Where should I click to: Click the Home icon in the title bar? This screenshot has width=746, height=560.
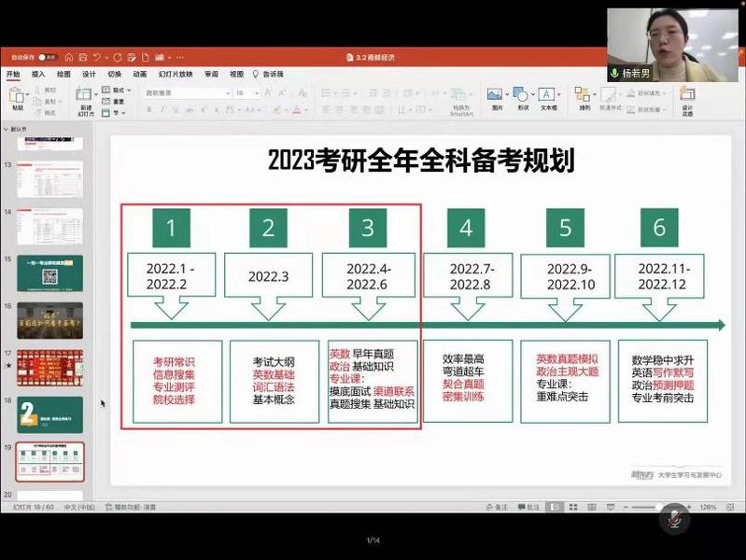(x=68, y=57)
